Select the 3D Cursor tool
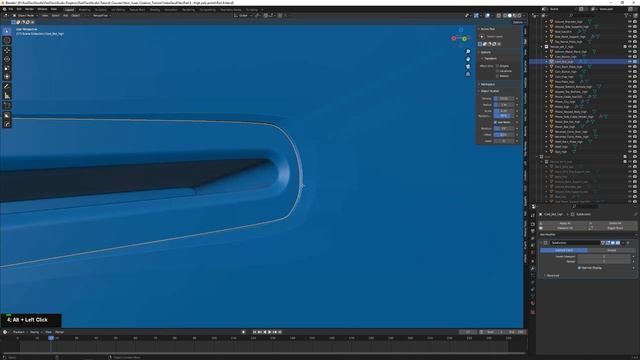This screenshot has height=360, width=640. 7,40
